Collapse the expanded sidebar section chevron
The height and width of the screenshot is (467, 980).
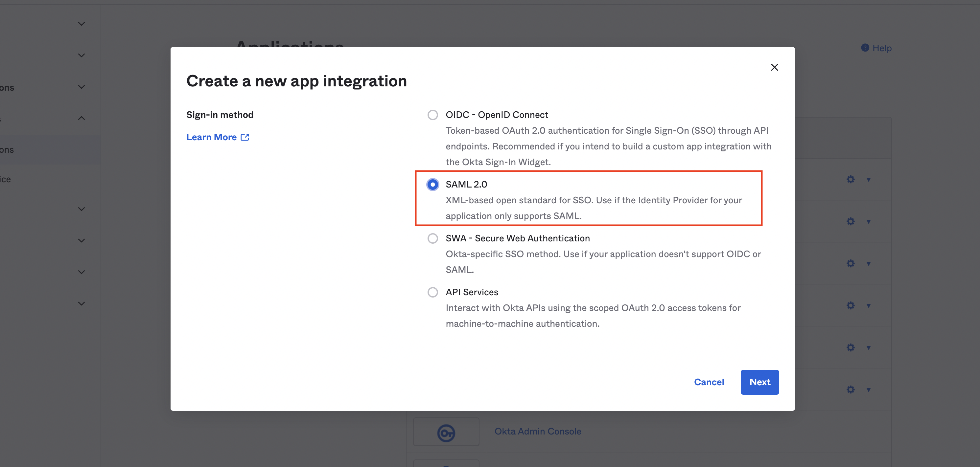point(82,118)
